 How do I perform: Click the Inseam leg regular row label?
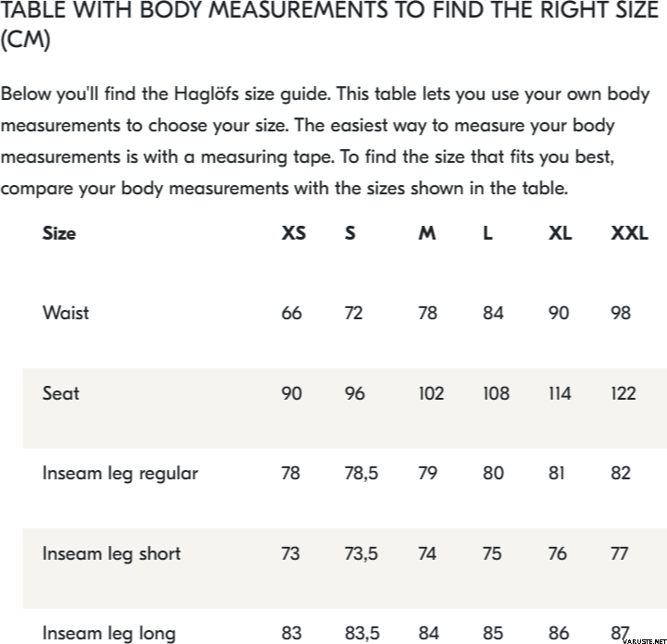(120, 474)
